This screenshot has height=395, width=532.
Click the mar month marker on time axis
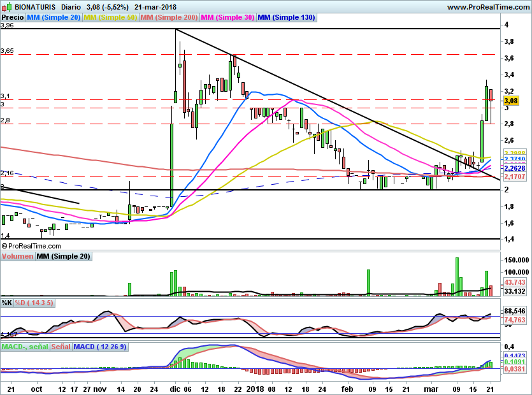(431, 389)
